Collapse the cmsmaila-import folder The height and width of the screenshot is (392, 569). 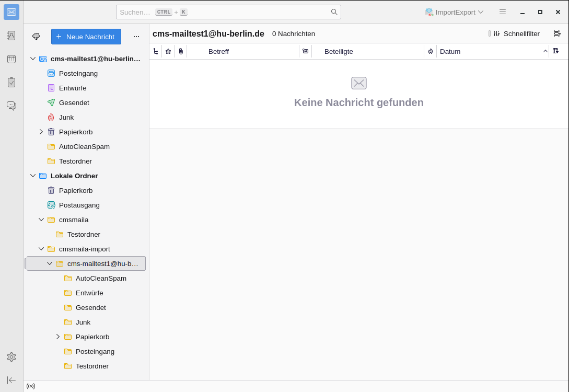tap(41, 249)
